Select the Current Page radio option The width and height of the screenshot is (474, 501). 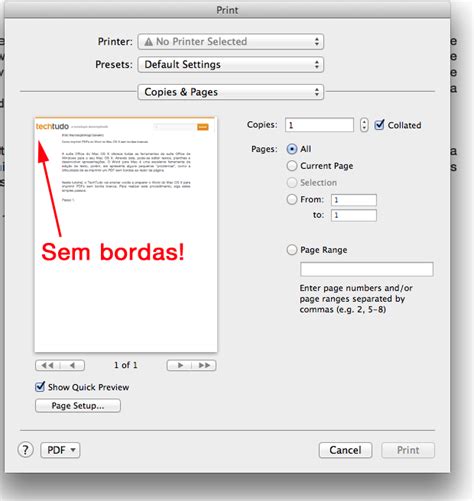[x=292, y=166]
